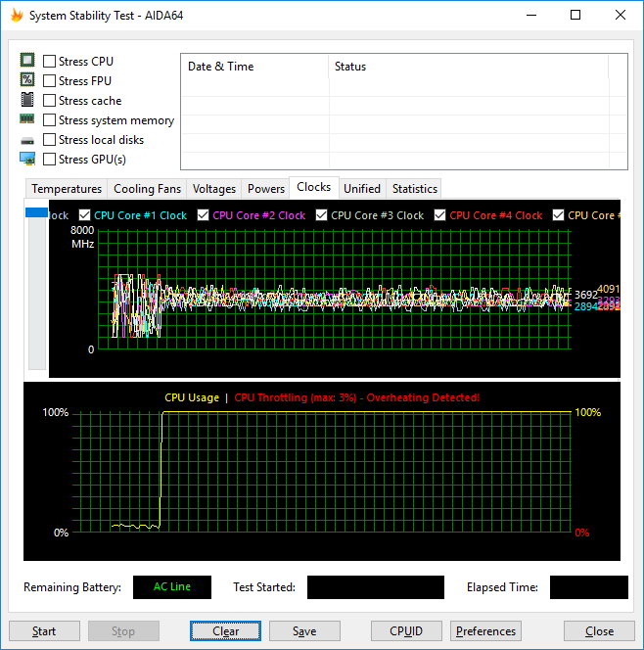Click the cache chip icon beside Stress cache
This screenshot has height=650, width=644.
click(x=27, y=100)
